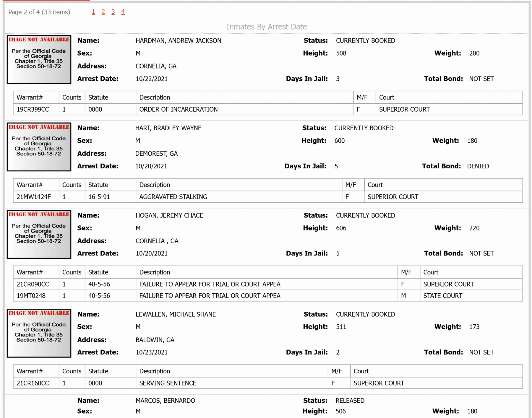Click the SERVING SENTENCE description cell
Screen dimensions: 532x418
tap(232, 383)
